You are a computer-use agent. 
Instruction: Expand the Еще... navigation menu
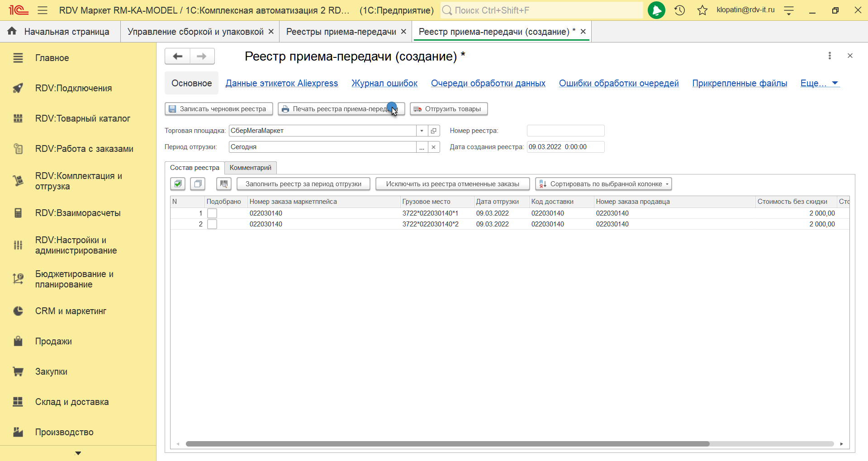(x=819, y=83)
